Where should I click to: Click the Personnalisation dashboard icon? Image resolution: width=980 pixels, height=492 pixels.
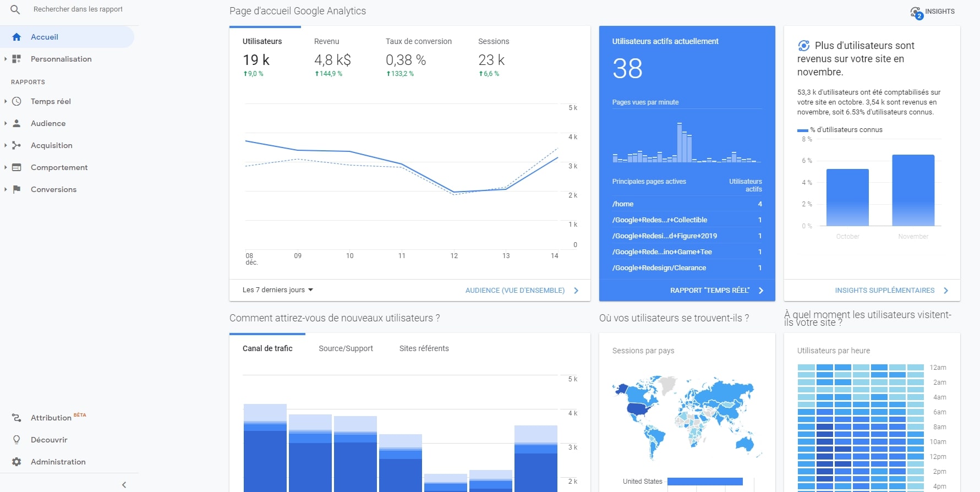[x=17, y=59]
